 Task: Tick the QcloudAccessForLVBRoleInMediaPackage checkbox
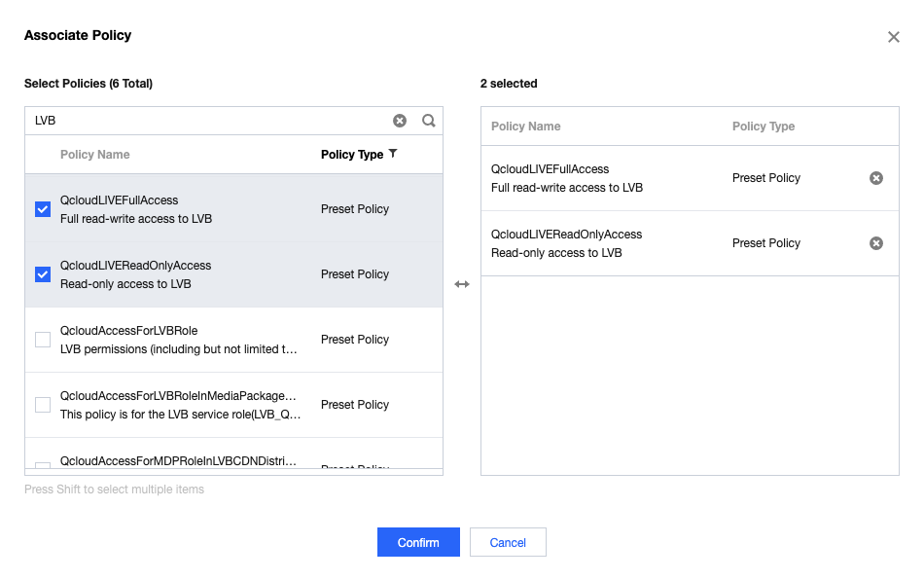click(x=43, y=405)
